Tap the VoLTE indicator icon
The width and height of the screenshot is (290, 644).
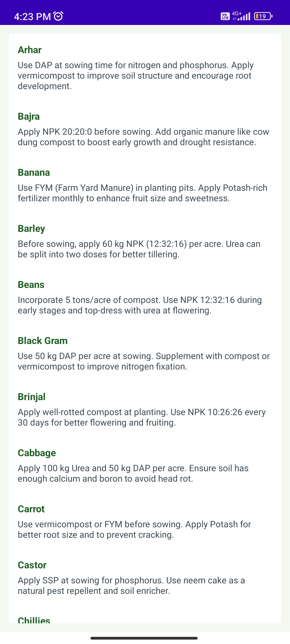click(x=225, y=16)
